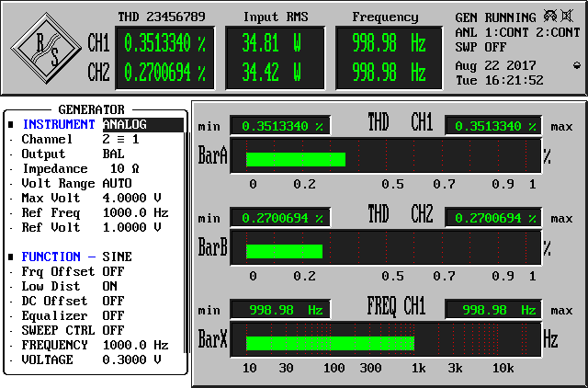Click the ANL 1:CONT 2:CONT status line
588x388 pixels.
(x=517, y=33)
